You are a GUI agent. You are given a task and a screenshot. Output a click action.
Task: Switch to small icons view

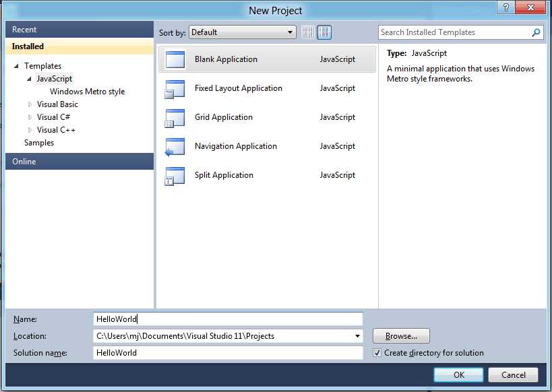tap(308, 32)
